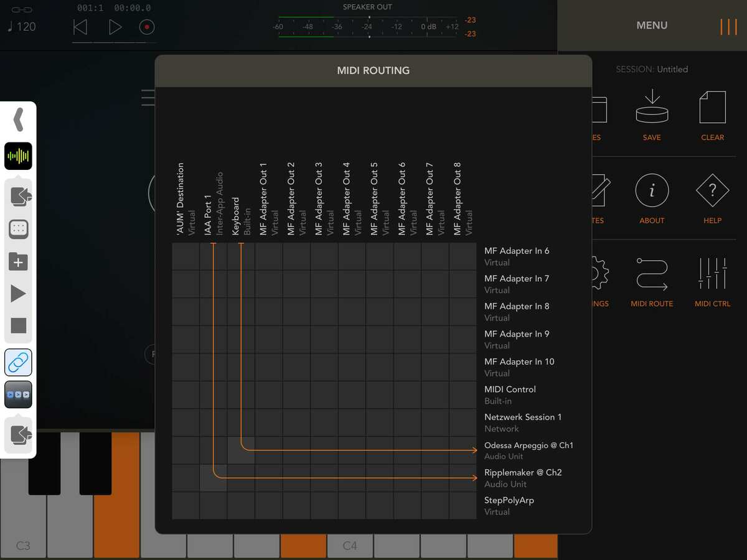
Task: Tap the CLEAR session icon
Action: tap(712, 114)
